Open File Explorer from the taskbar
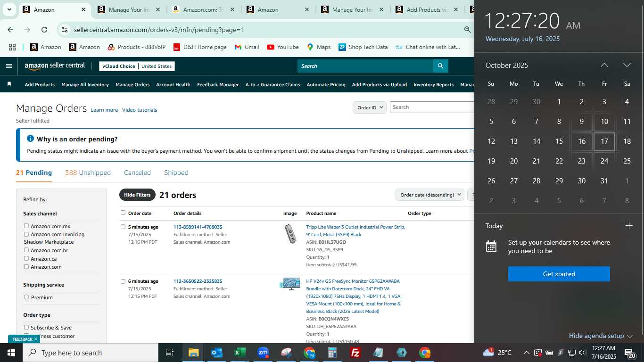This screenshot has width=644, height=362. (193, 353)
